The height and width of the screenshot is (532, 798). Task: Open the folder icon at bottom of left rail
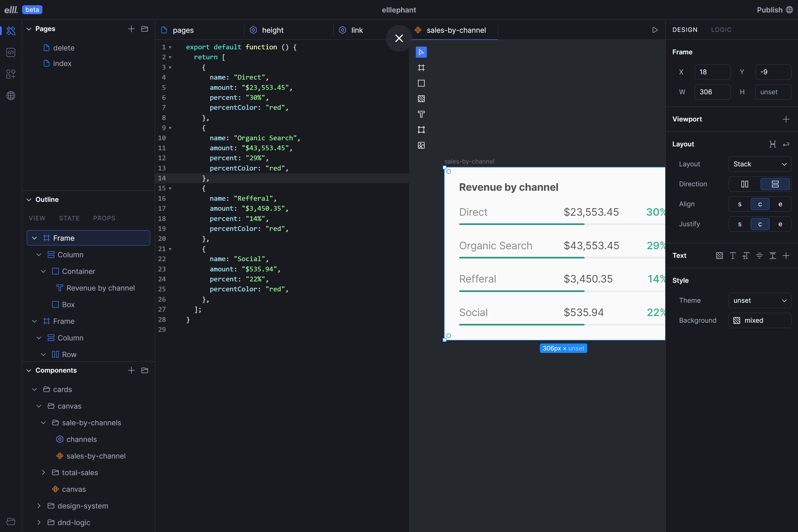[11, 521]
